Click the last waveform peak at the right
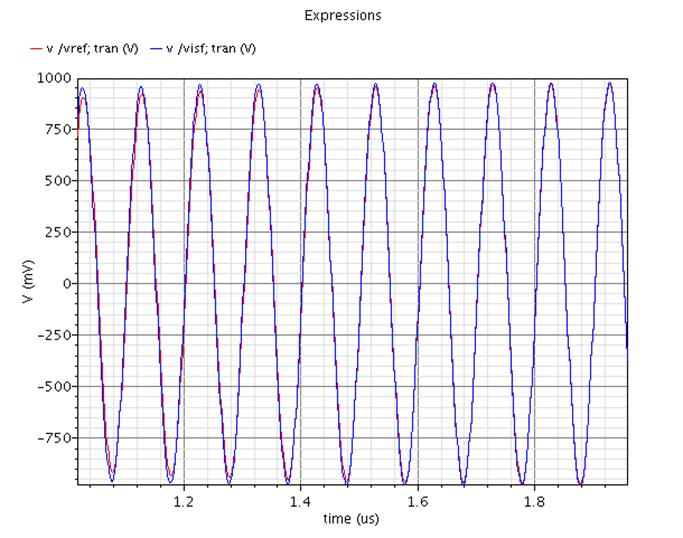Screen dimensions: 683x538 pyautogui.click(x=610, y=83)
